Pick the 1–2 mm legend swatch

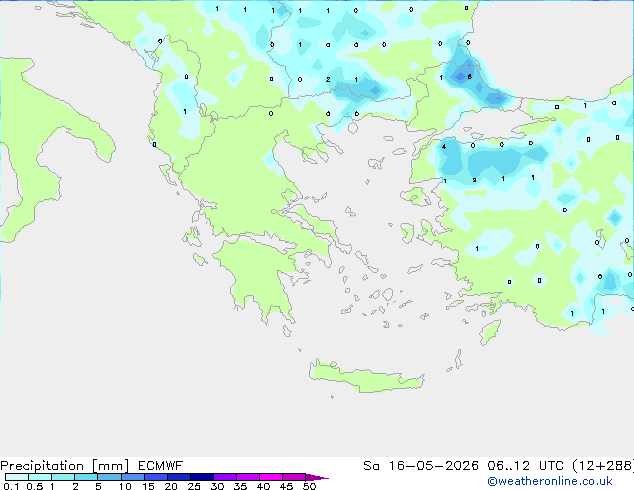pos(63,477)
